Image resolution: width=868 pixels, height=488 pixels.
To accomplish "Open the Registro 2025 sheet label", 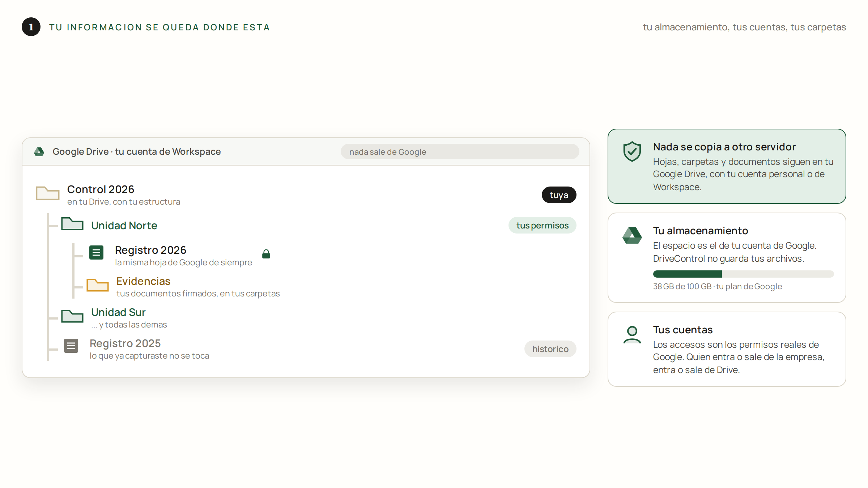I will (x=125, y=343).
